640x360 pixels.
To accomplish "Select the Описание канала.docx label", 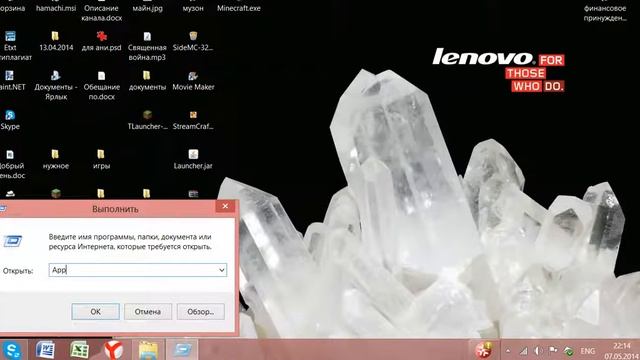I will [x=101, y=13].
